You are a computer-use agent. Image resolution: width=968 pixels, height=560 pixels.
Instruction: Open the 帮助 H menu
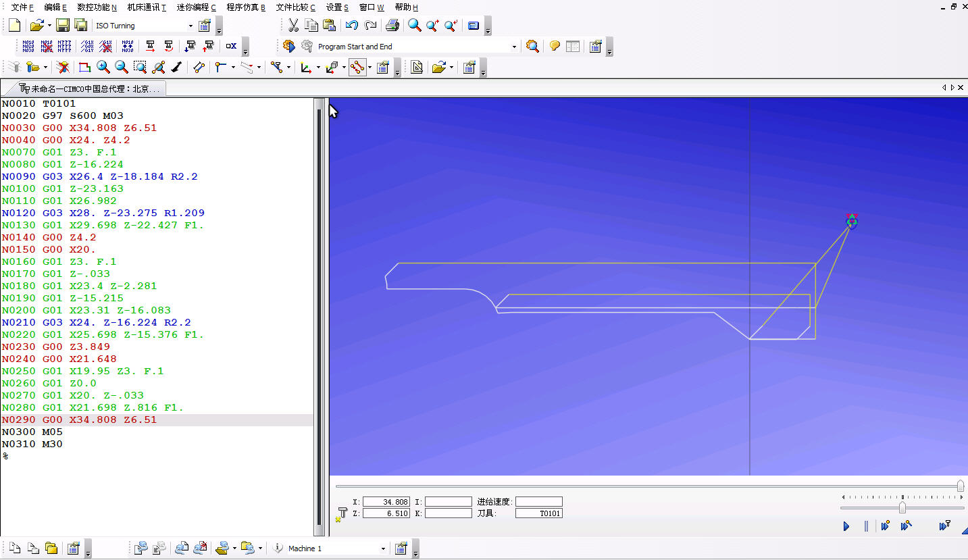click(407, 7)
